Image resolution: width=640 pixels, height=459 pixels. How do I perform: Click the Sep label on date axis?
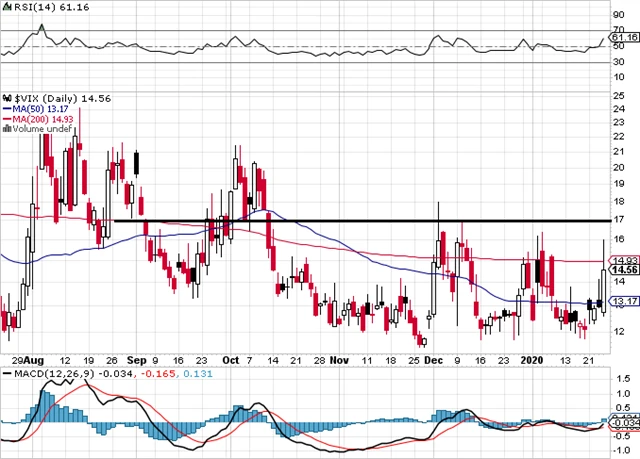point(137,358)
